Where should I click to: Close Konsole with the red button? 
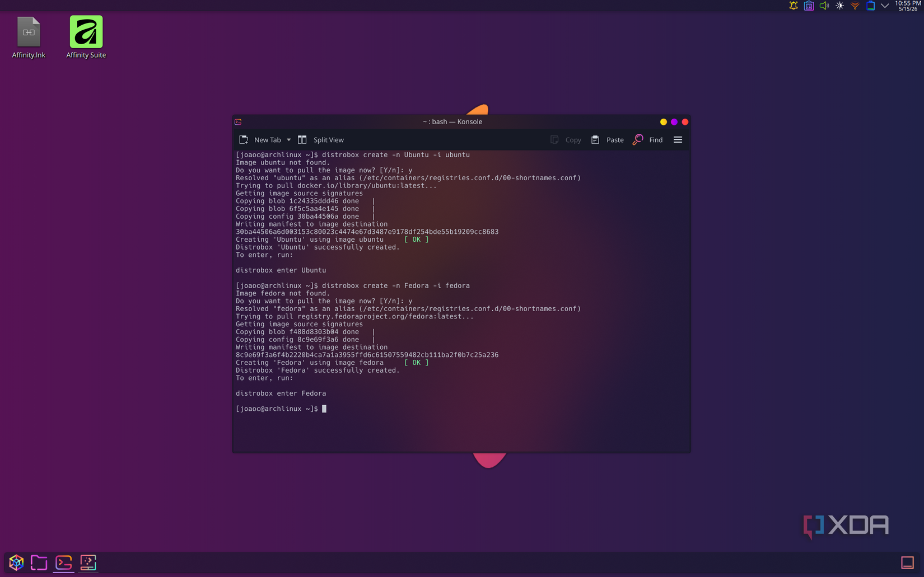click(685, 122)
